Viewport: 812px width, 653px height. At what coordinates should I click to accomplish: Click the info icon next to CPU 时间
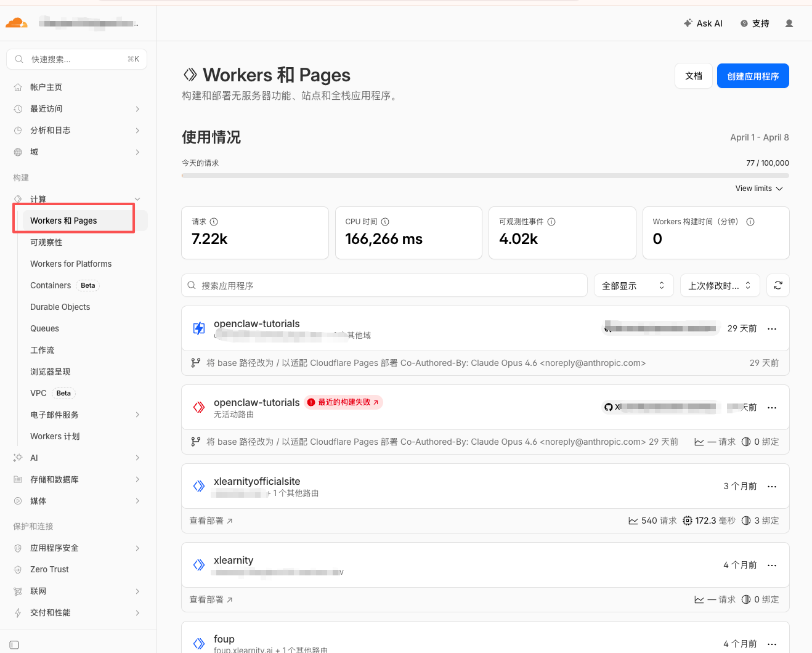(x=385, y=222)
